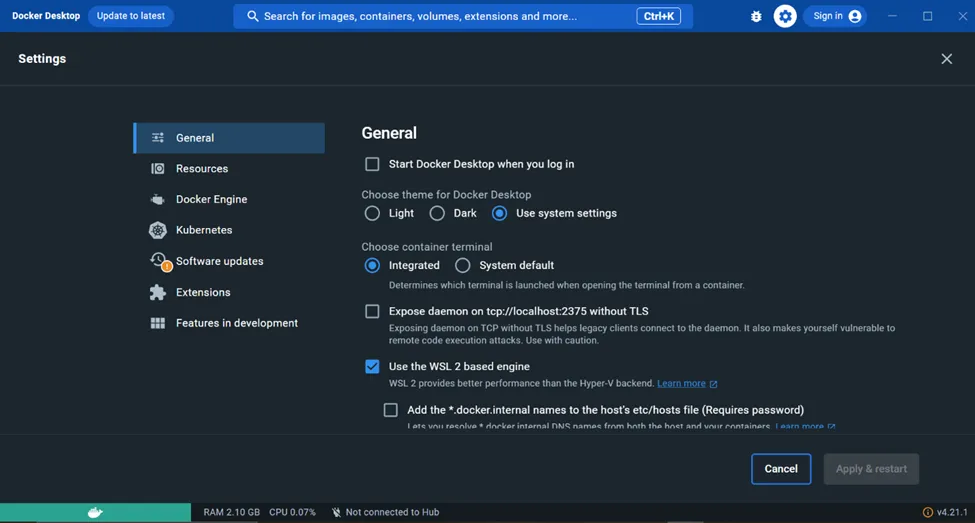Open Software updates section
Viewport: 975px width, 523px height.
[229, 261]
